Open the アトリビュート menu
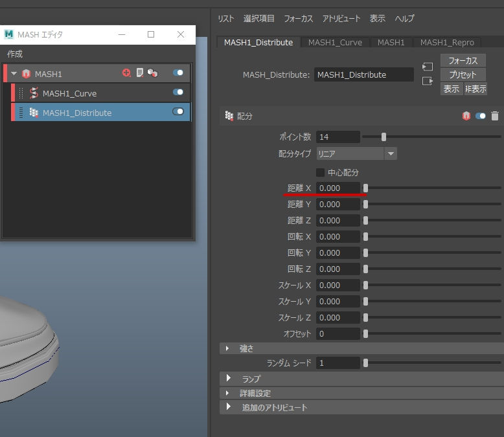 click(341, 19)
